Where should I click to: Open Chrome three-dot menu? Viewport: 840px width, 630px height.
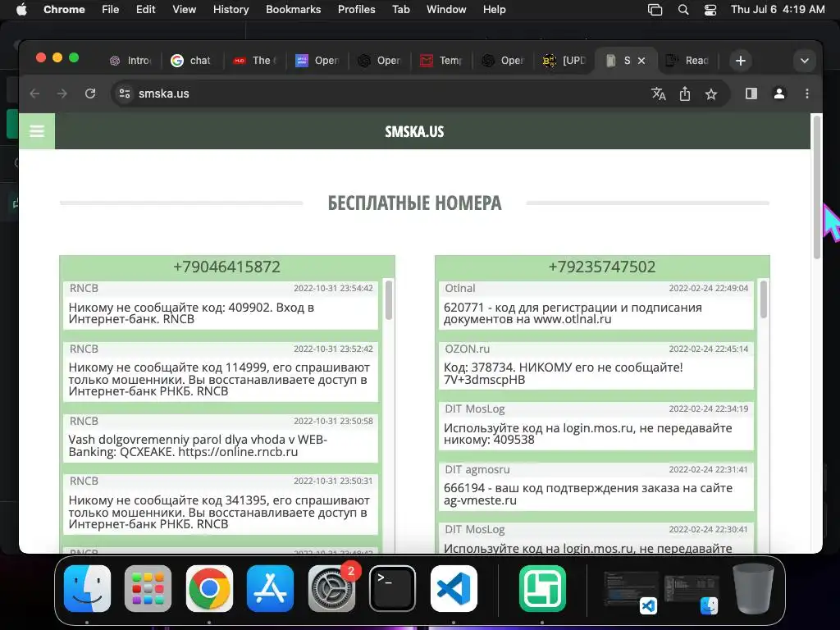tap(807, 94)
